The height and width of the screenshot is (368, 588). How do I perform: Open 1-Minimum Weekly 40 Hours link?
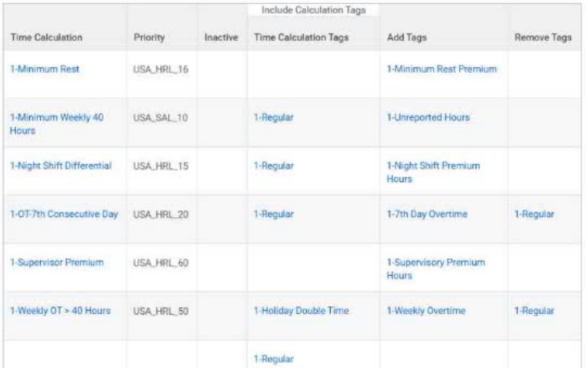[x=56, y=124]
